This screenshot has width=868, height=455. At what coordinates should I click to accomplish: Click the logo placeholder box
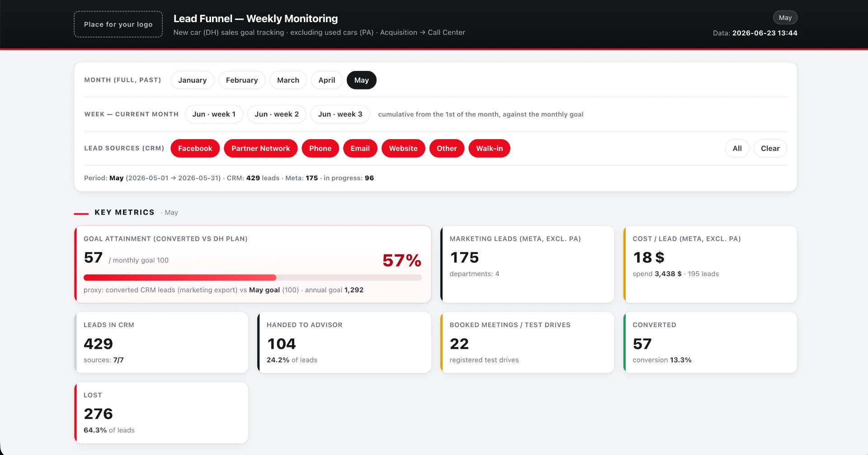tap(118, 24)
